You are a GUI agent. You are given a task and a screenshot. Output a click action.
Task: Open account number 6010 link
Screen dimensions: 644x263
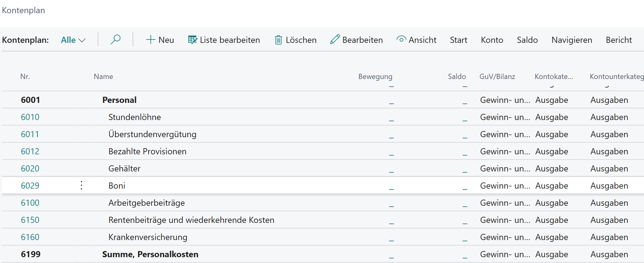30,117
